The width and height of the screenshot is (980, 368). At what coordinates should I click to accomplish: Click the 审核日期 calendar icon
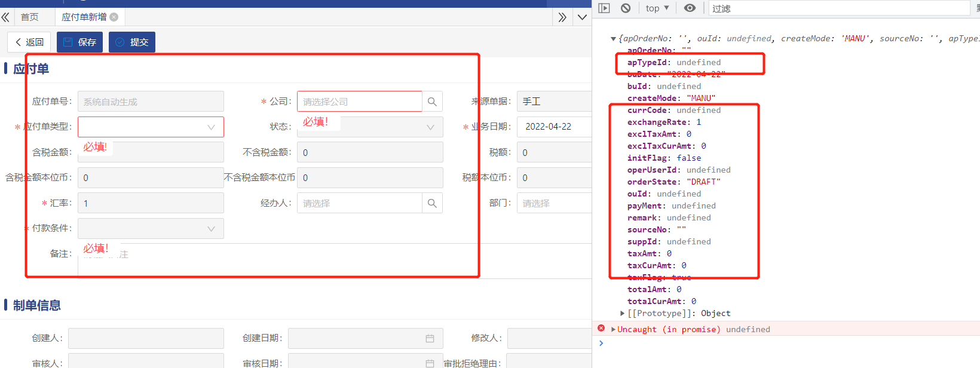tap(430, 363)
